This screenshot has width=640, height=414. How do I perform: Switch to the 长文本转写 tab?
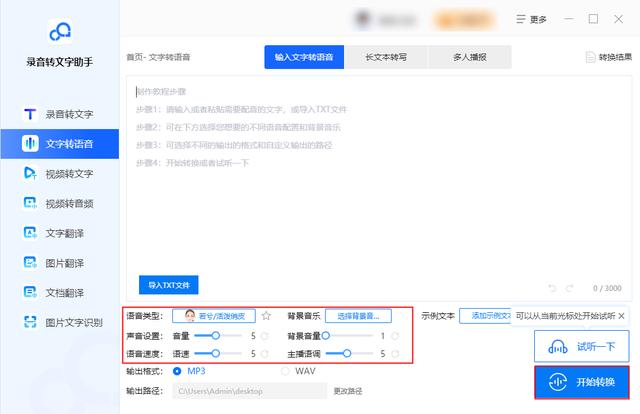pos(386,58)
